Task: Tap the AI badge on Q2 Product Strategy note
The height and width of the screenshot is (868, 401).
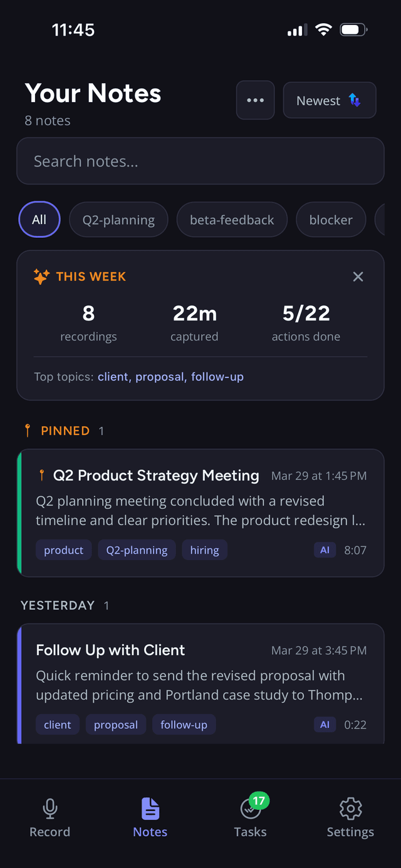Action: [x=325, y=549]
